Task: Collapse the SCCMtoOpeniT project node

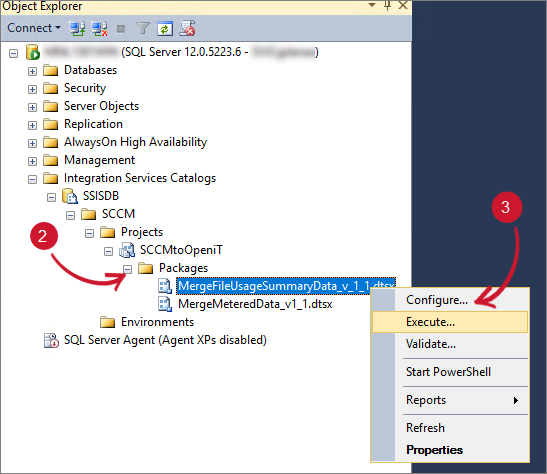Action: [108, 251]
